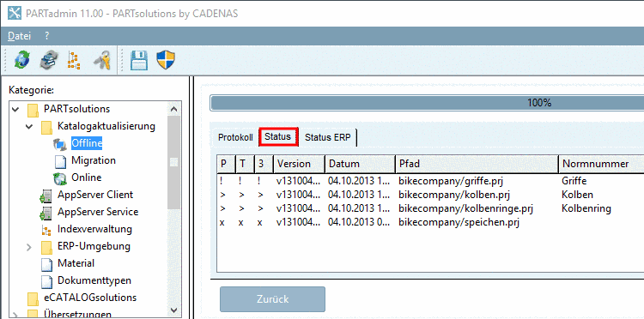Select Indexverwaltung tree item
The width and height of the screenshot is (644, 319).
pyautogui.click(x=94, y=230)
